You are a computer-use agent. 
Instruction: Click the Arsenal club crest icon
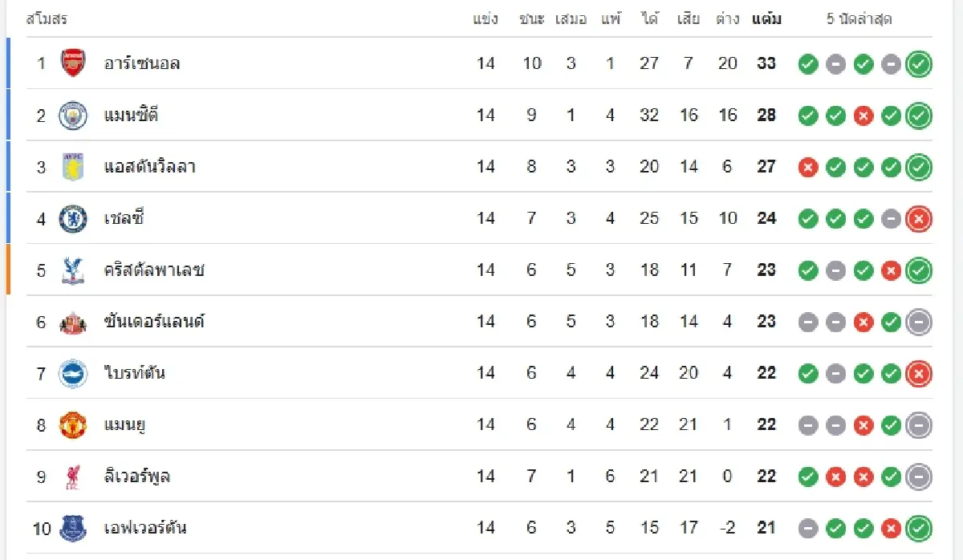tap(73, 63)
